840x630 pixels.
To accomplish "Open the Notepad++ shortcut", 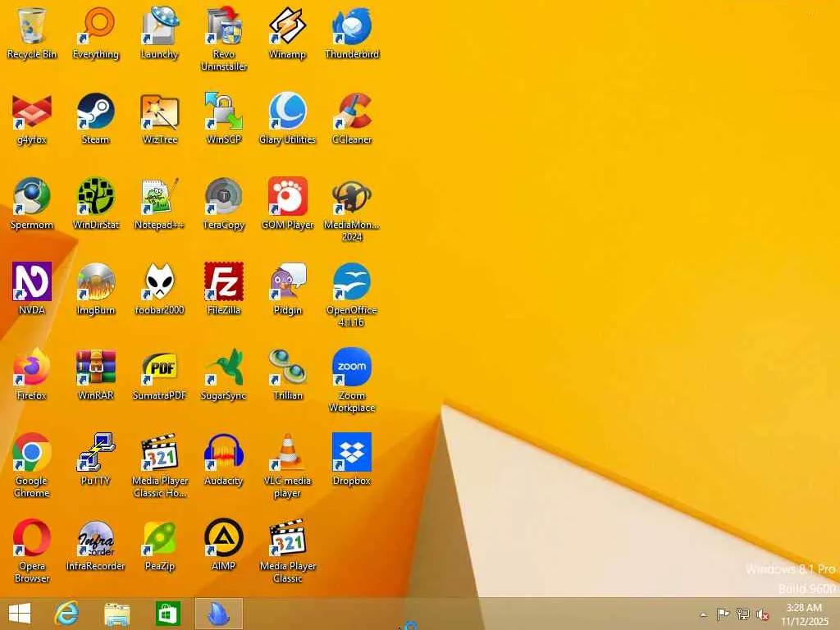I will pos(160,203).
